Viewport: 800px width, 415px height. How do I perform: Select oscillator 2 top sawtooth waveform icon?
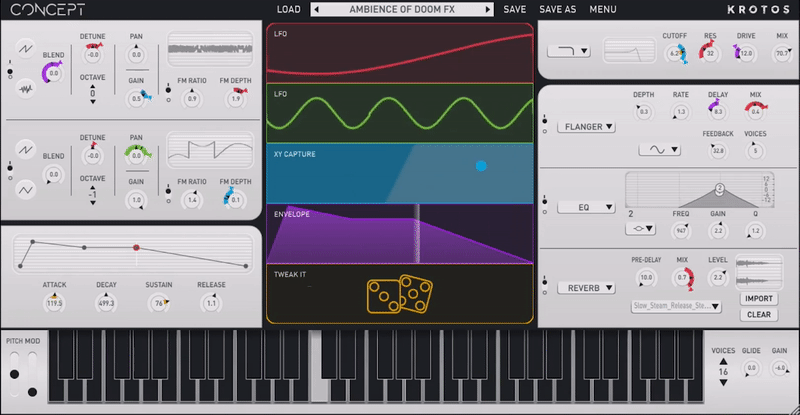click(26, 150)
